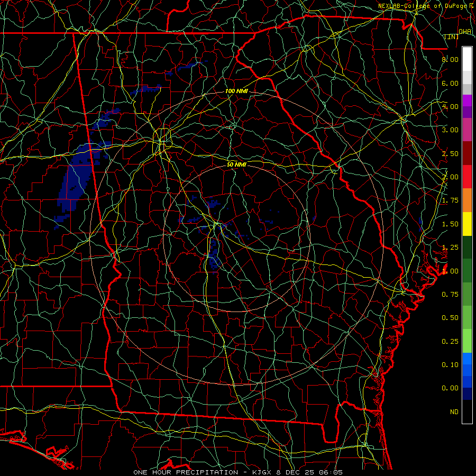Select the orange legend swatch beside 1.75
This screenshot has width=476, height=476.
(467, 200)
